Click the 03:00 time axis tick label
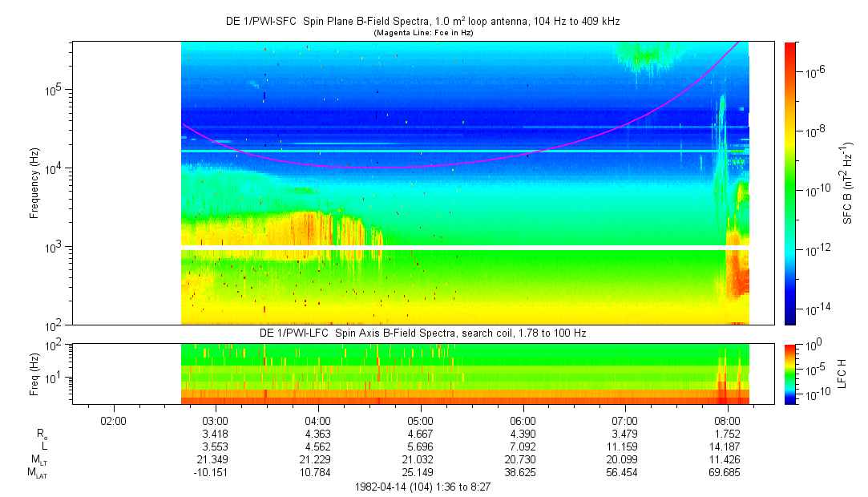 [216, 420]
